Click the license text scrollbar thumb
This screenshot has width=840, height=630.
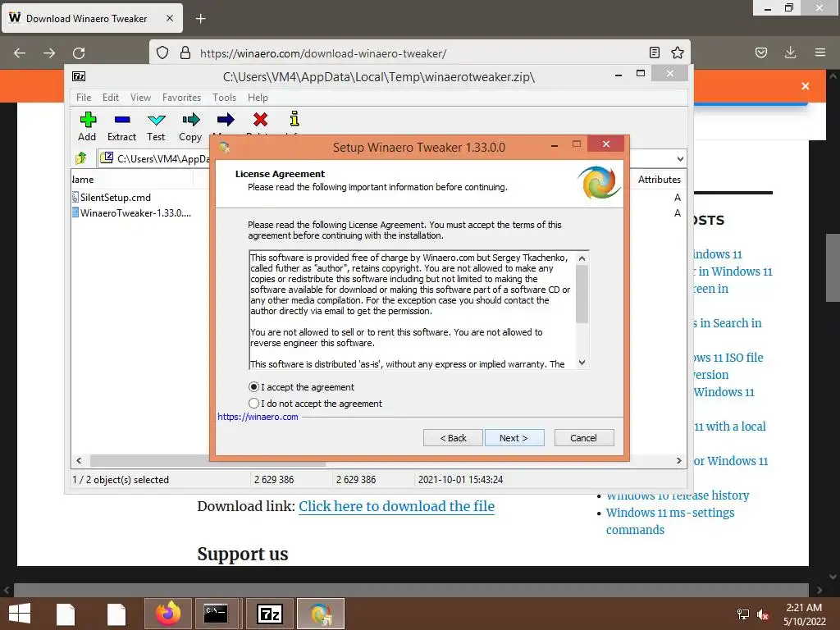coord(582,294)
